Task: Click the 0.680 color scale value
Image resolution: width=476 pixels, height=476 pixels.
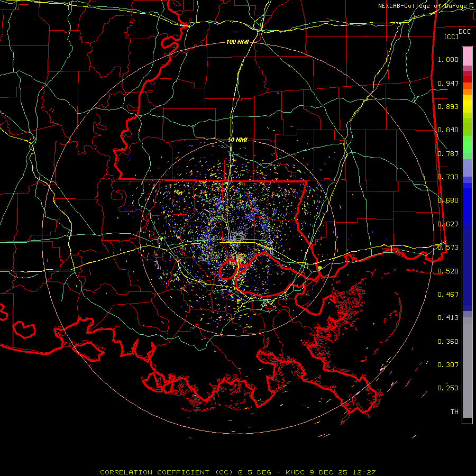Action: point(448,200)
